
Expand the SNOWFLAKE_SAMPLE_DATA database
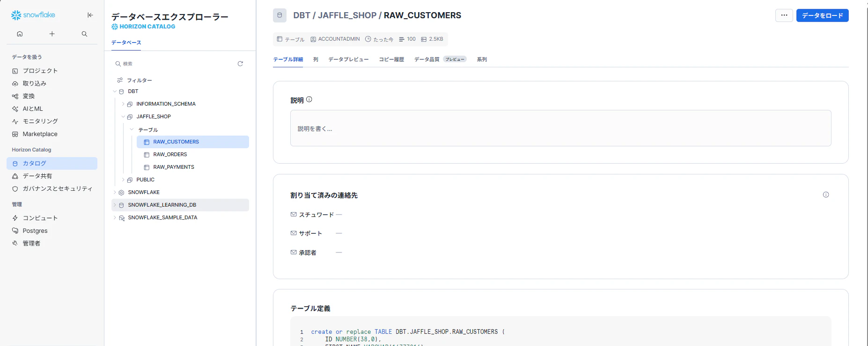pos(115,217)
